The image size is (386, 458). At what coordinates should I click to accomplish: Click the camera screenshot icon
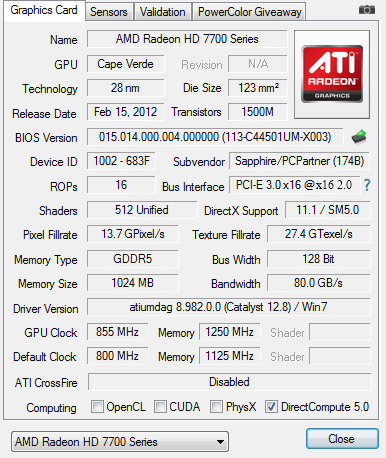(x=367, y=10)
